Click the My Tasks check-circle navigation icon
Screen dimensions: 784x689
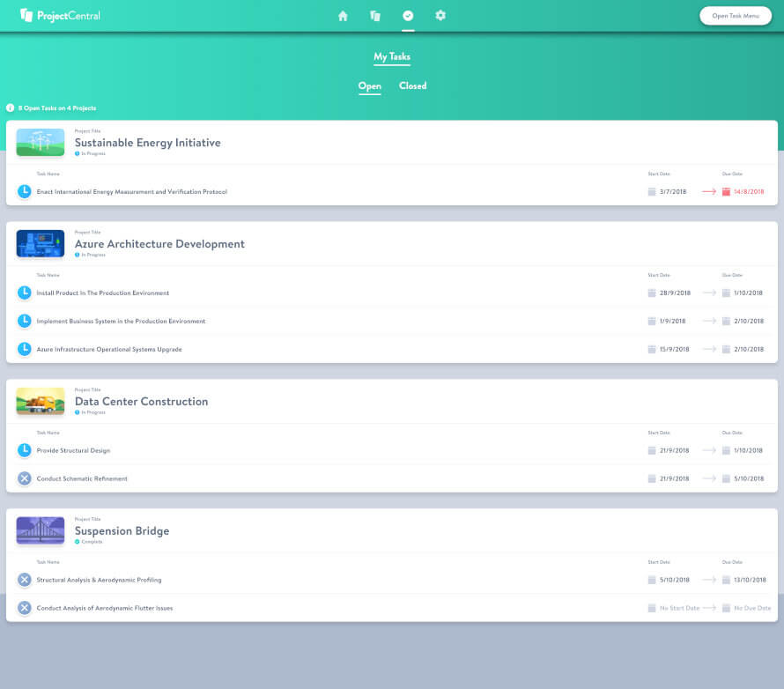point(408,15)
